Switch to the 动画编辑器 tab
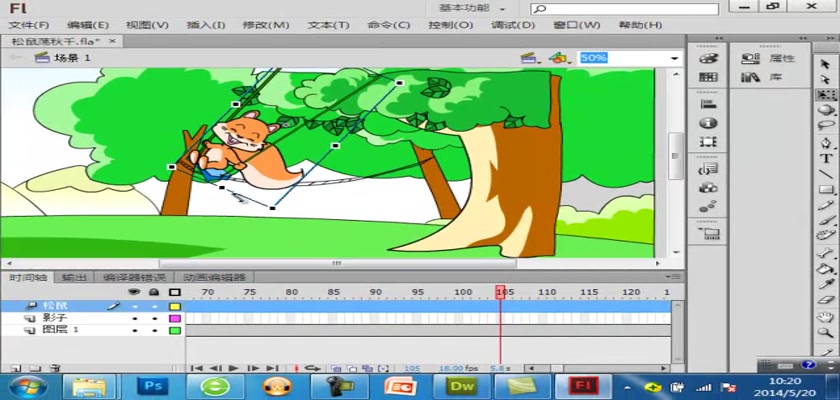Screen dimensions: 840x400 pyautogui.click(x=214, y=277)
